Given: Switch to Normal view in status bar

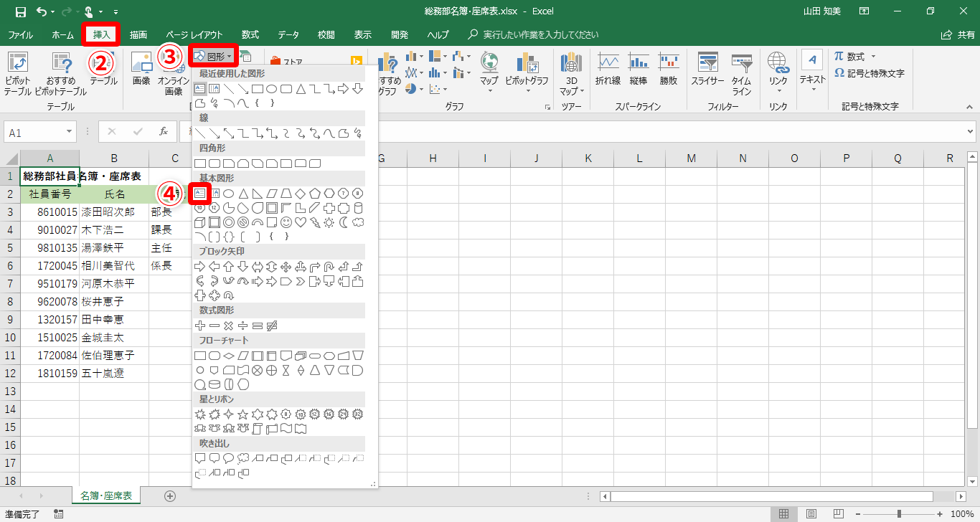Looking at the screenshot, I should point(784,513).
